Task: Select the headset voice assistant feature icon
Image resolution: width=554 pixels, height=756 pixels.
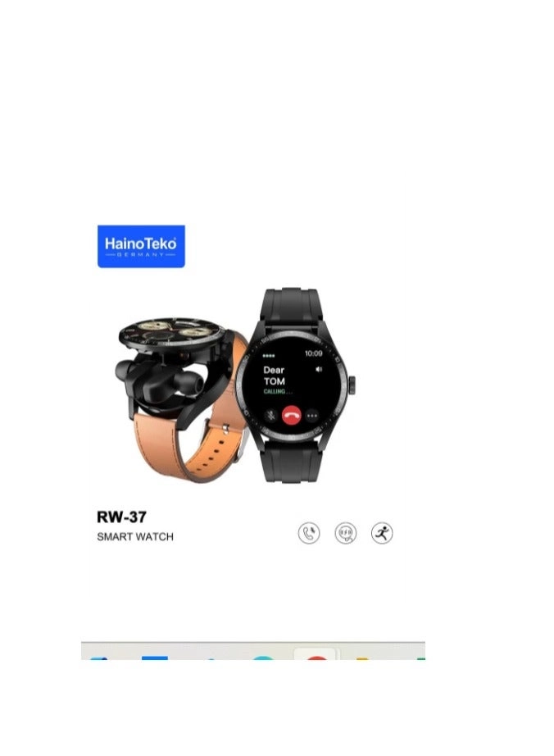Action: (345, 533)
